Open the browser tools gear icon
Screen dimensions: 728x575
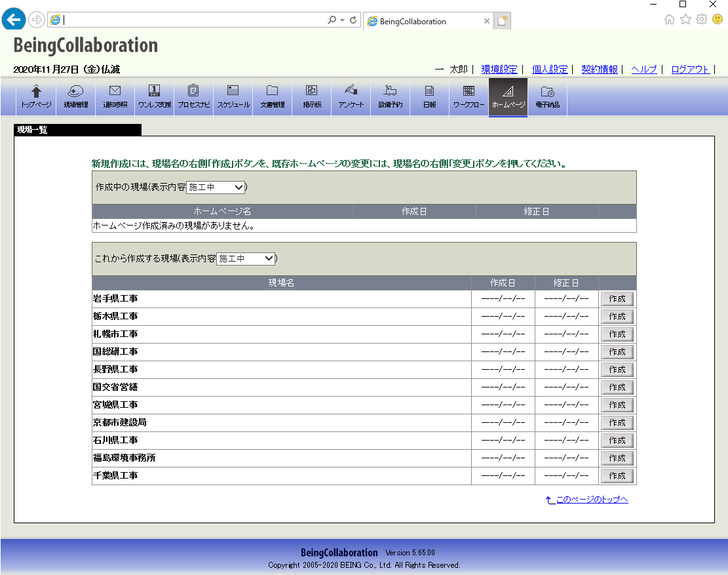[702, 19]
